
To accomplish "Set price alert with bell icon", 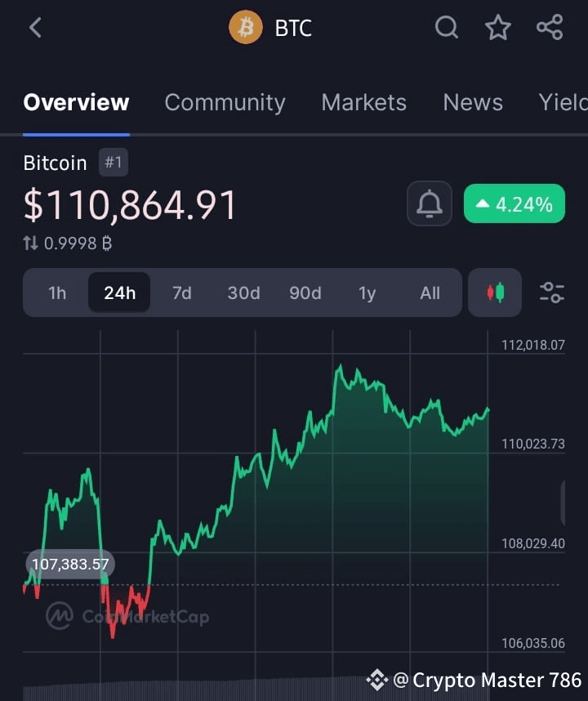I will click(430, 203).
